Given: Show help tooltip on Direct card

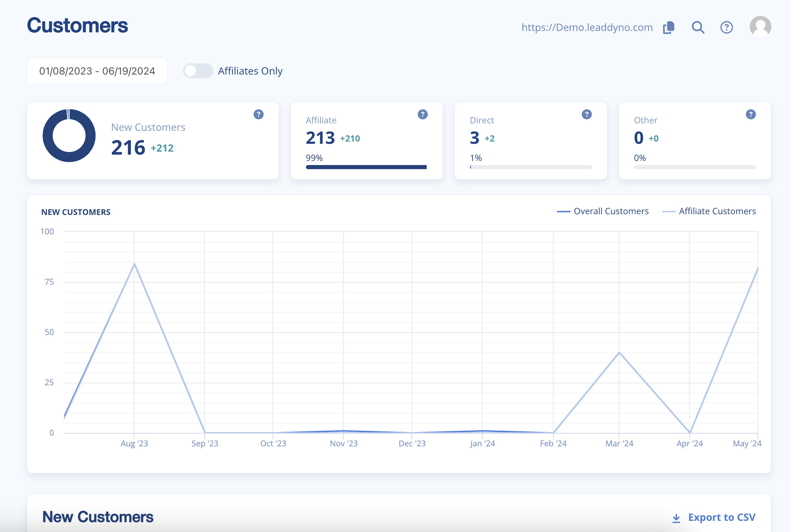Looking at the screenshot, I should pos(587,114).
